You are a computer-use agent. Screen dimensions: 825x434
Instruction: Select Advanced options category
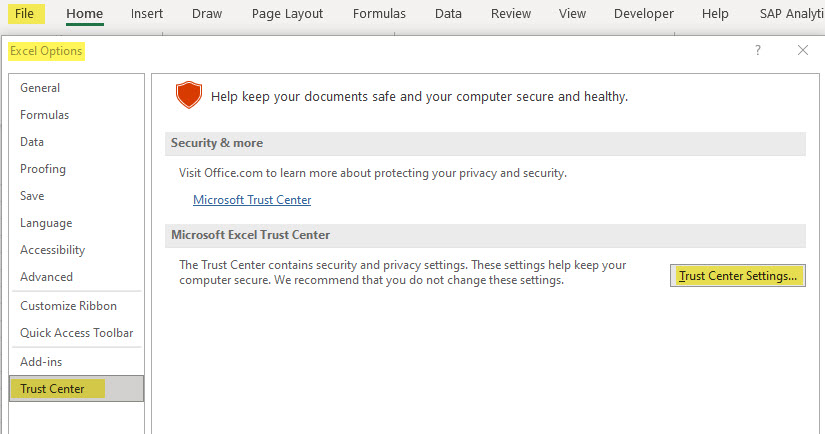tap(77, 277)
